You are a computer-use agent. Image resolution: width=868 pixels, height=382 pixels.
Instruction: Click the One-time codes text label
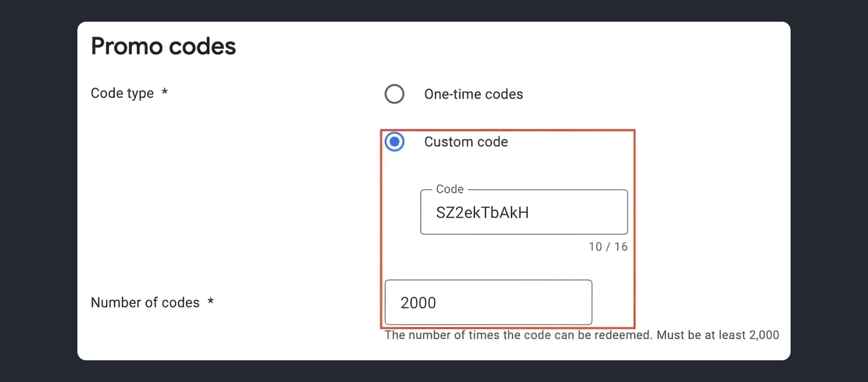point(473,94)
